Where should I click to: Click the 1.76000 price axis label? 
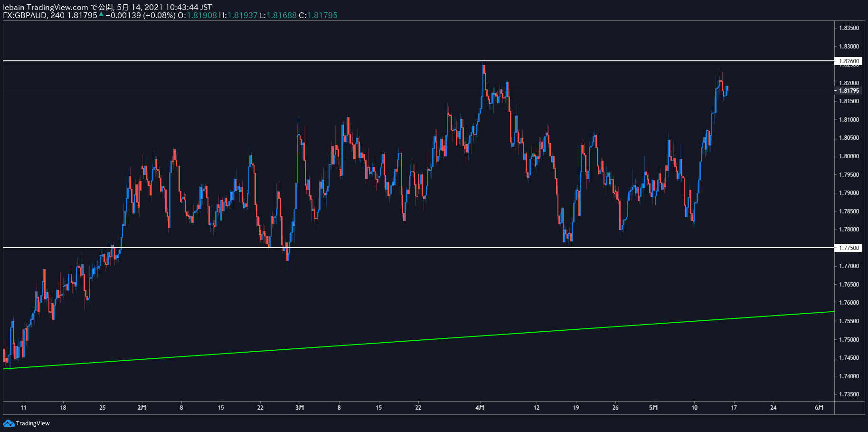pos(849,303)
